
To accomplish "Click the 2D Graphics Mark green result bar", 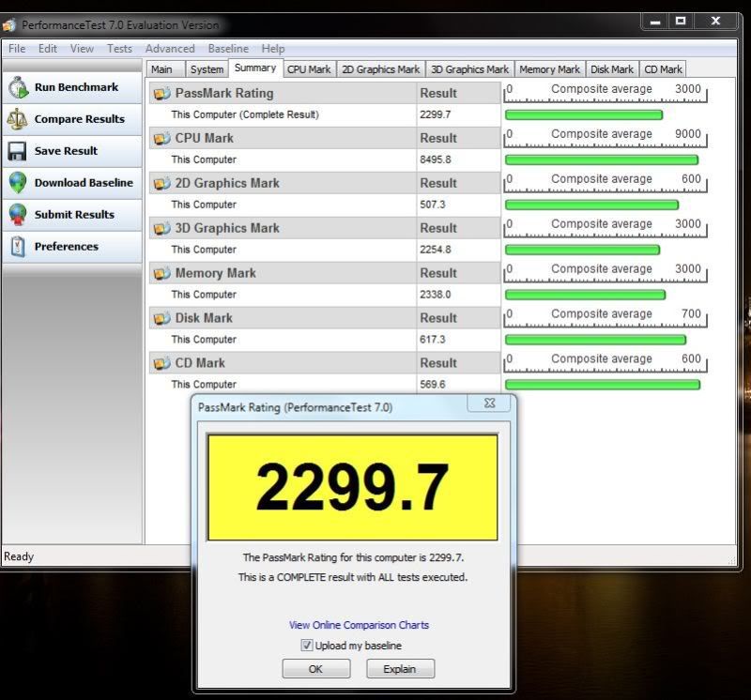I will 592,205.
